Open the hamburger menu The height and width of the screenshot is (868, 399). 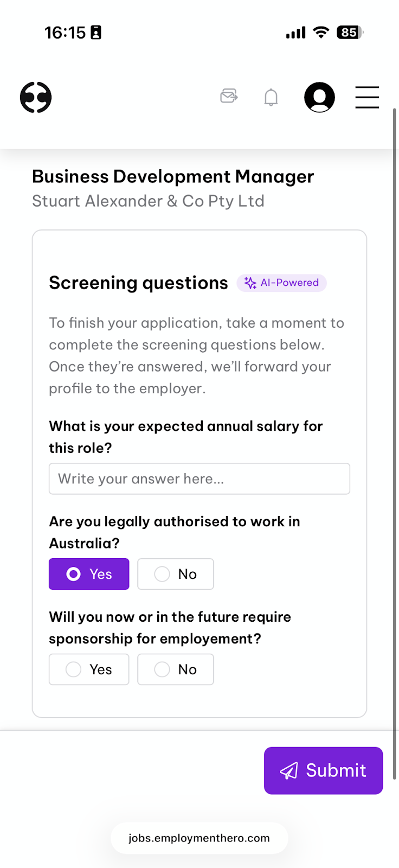367,97
